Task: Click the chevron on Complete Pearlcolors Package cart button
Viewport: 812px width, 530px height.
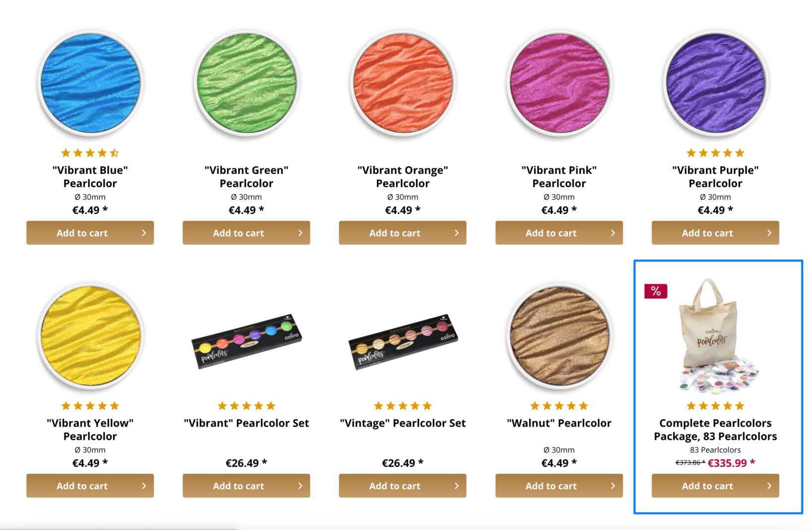Action: [x=768, y=485]
